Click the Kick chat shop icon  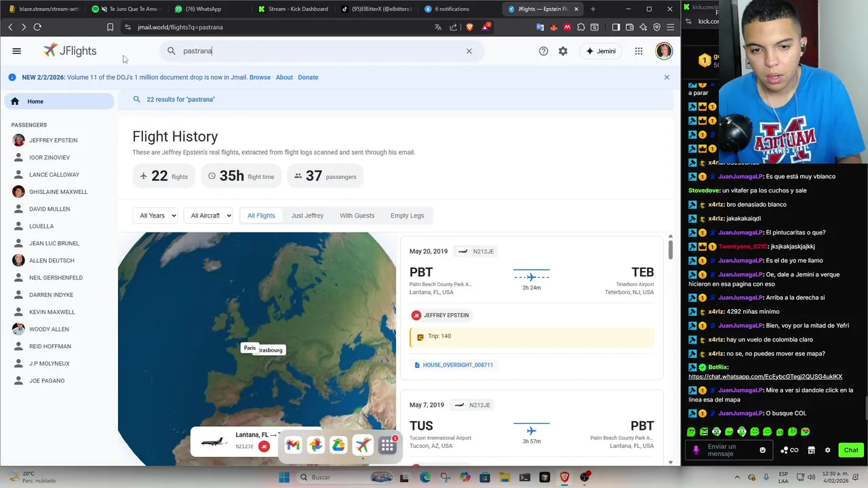coord(811,450)
